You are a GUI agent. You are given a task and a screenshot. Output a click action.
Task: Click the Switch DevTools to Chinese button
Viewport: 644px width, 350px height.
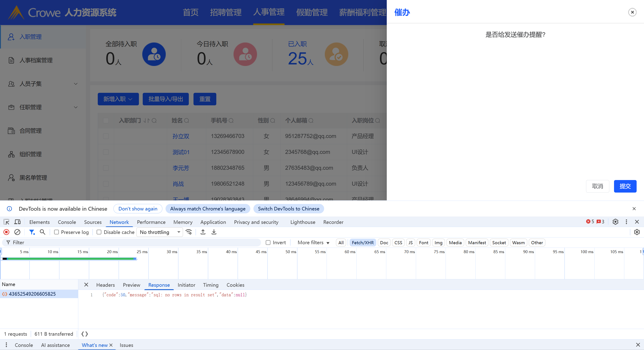(288, 208)
